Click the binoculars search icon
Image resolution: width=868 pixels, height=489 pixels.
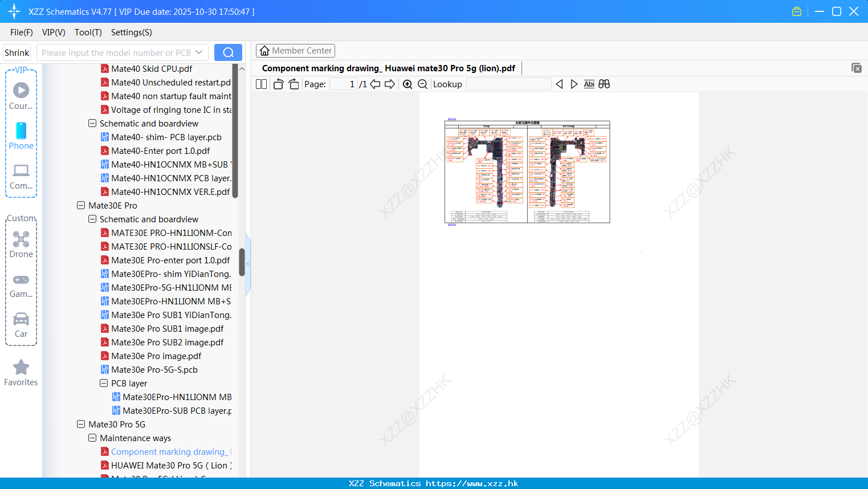pos(604,84)
